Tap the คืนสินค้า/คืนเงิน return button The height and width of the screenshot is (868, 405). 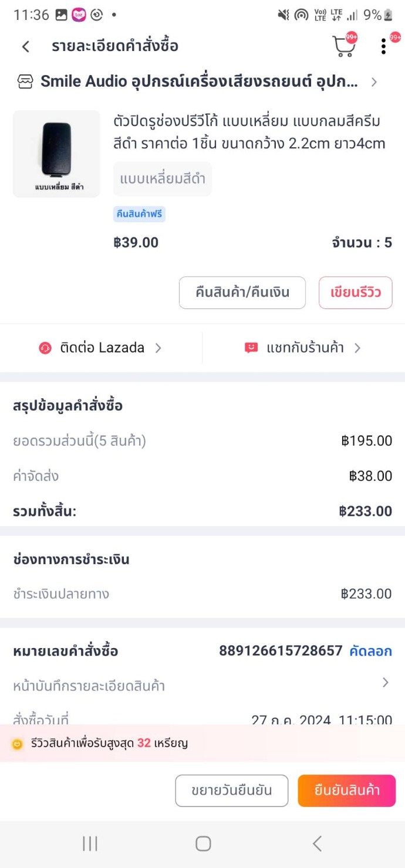coord(242,292)
